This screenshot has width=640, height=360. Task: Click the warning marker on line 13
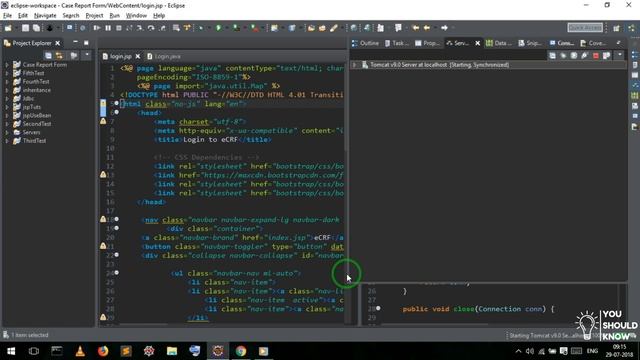click(103, 175)
